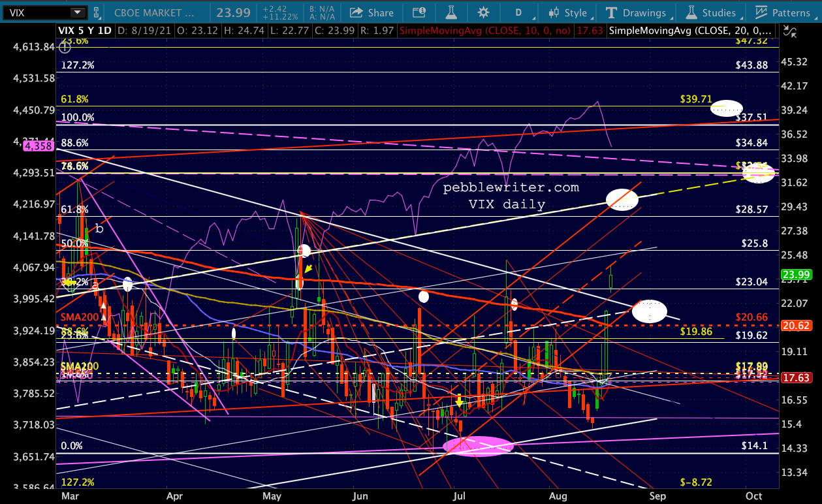Open the Studies menu
This screenshot has height=504, width=822.
pyautogui.click(x=710, y=12)
